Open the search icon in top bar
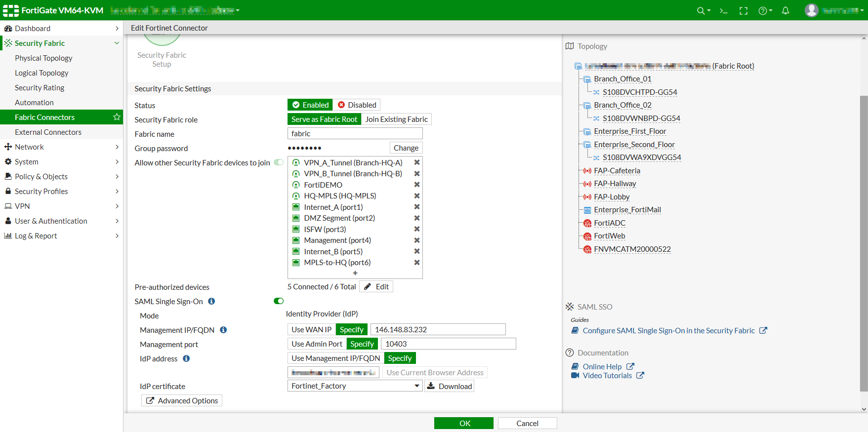The image size is (868, 432). [701, 10]
